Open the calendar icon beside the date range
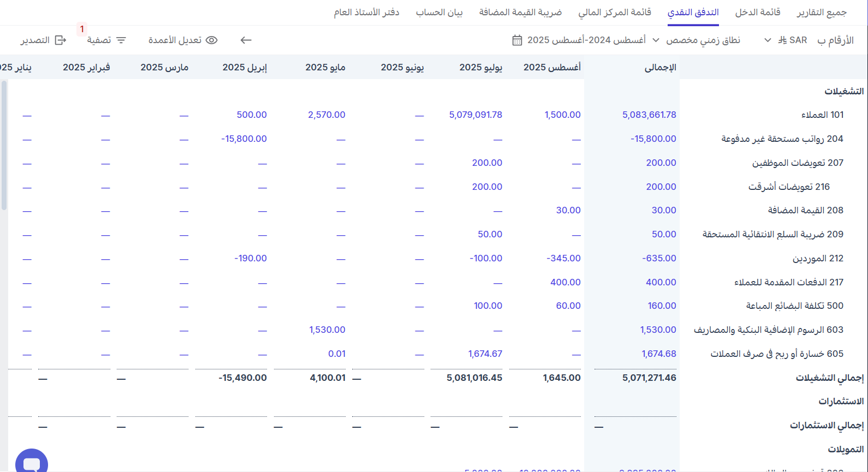868x472 pixels. [517, 40]
